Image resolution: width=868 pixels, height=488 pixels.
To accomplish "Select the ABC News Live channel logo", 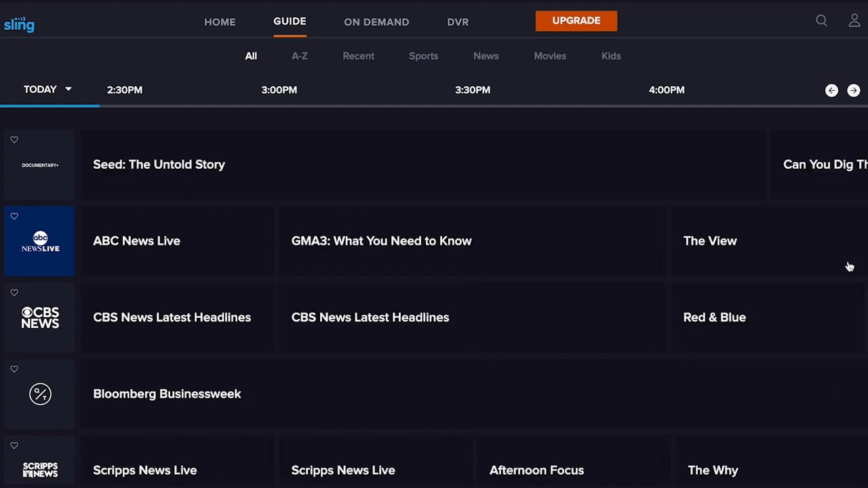I will (39, 241).
